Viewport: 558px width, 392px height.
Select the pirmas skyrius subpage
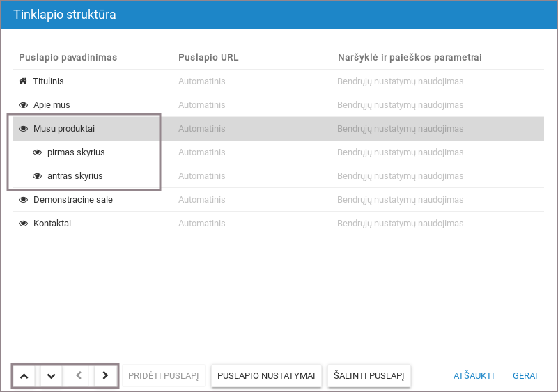point(76,152)
